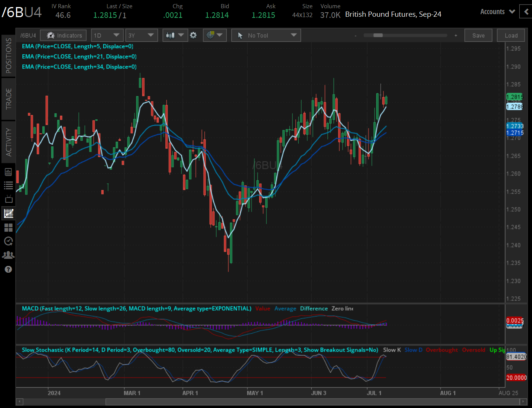Select the chart view sidebar icon

pos(8,213)
